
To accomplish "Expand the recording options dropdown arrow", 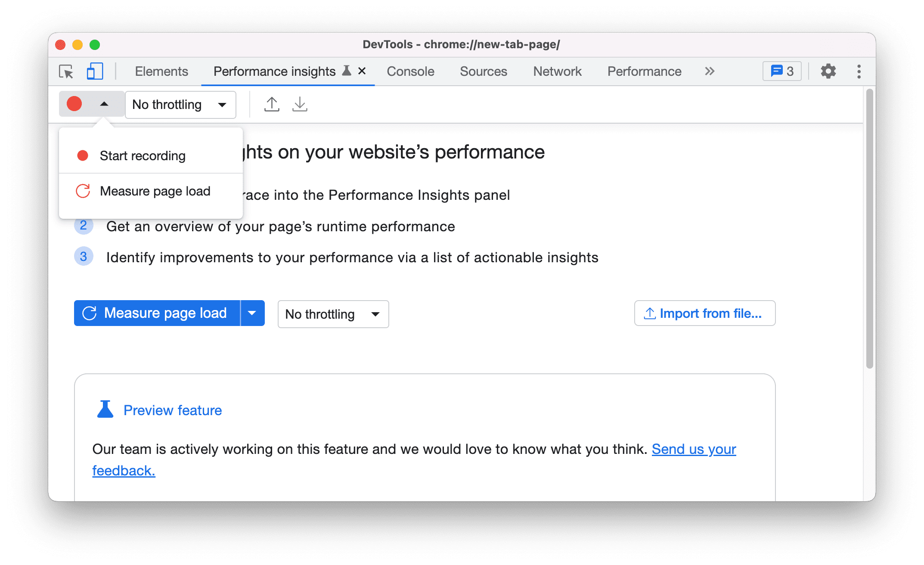I will coord(104,104).
